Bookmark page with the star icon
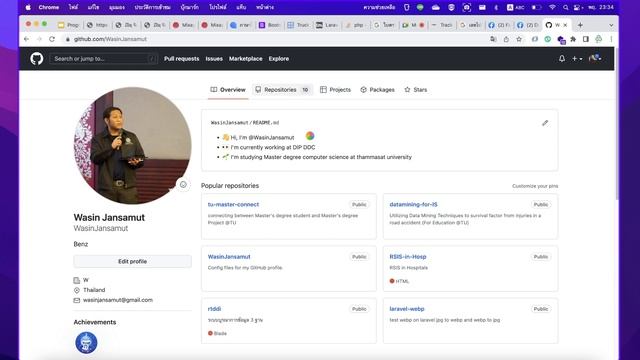This screenshot has width=640, height=360. 519,39
